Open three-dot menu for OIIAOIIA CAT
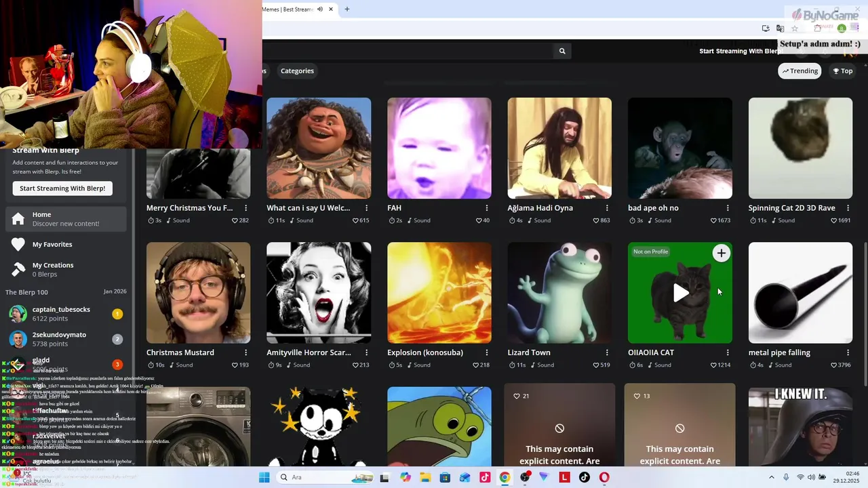 click(728, 352)
